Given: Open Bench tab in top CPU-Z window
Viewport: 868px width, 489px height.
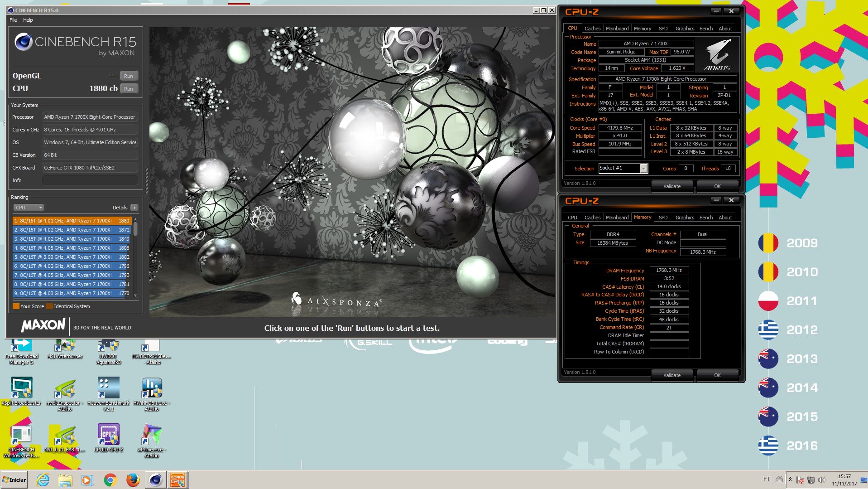Looking at the screenshot, I should coord(706,29).
